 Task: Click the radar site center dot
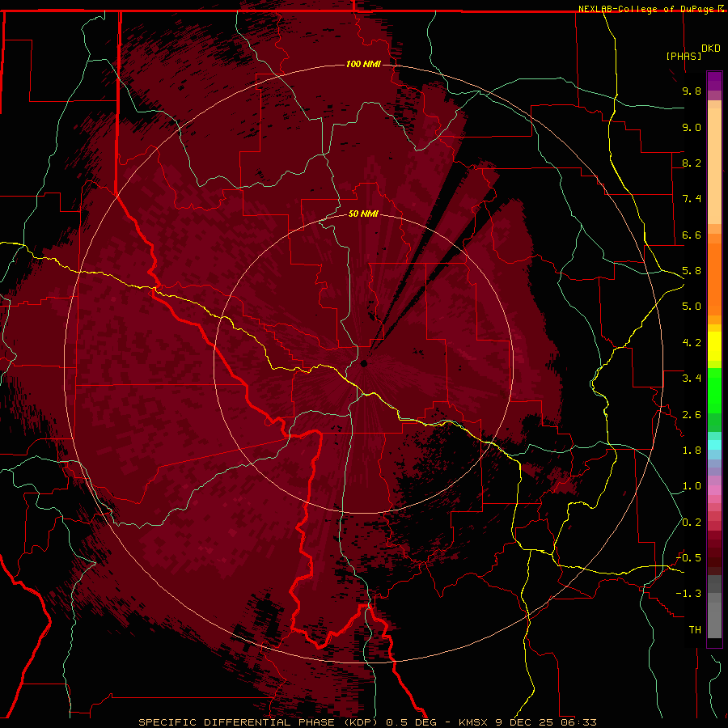coord(364,363)
